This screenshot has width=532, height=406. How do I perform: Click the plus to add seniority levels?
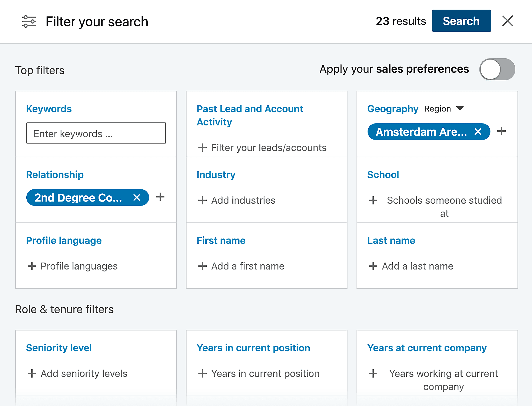tap(32, 374)
